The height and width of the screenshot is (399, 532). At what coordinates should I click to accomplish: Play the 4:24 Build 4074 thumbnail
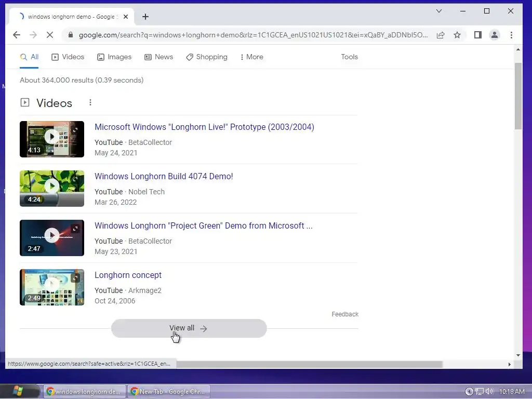pos(52,188)
